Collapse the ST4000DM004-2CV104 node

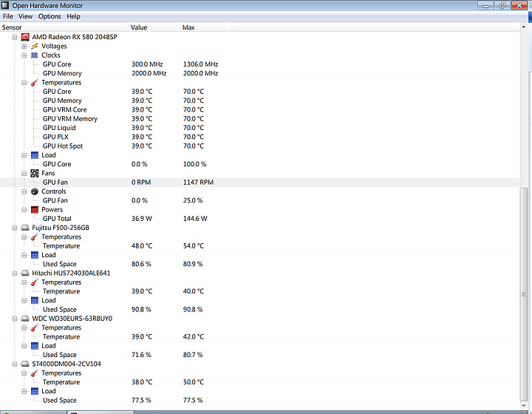coord(15,364)
